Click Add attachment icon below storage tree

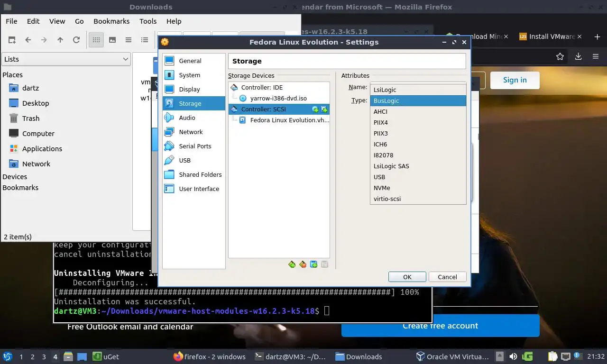tap(314, 264)
